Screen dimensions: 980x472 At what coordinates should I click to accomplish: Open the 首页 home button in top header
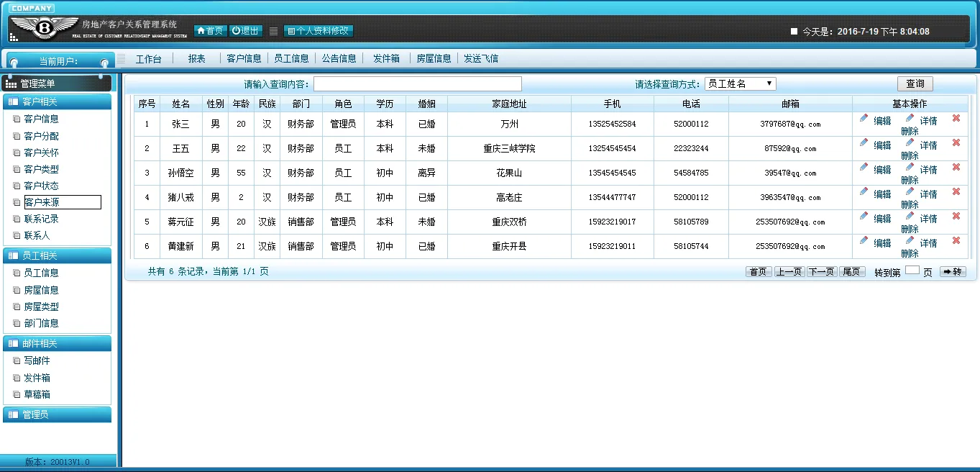(210, 31)
